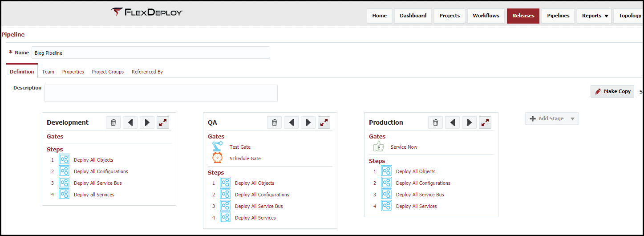Click Development step 2 Deploy All Configurations icon
The width and height of the screenshot is (644, 236).
[x=64, y=171]
